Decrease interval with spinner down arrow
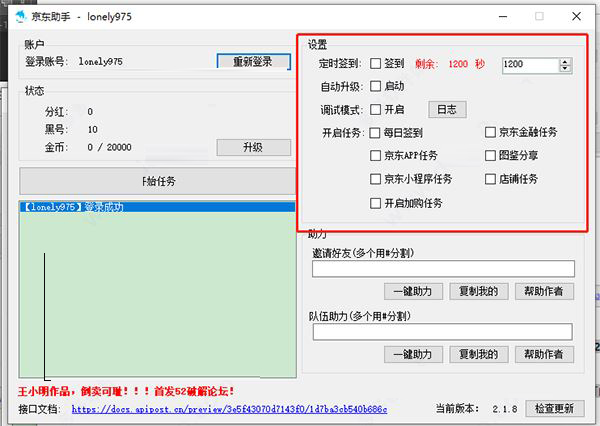 565,69
